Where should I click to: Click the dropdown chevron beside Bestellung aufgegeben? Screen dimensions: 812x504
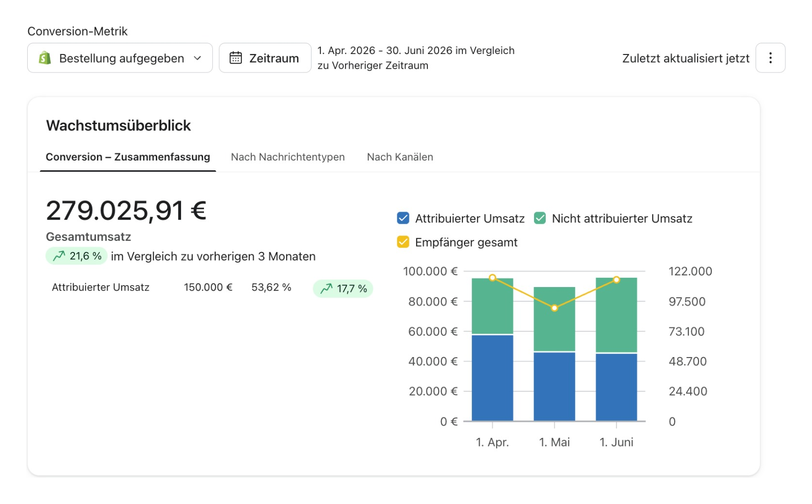point(198,58)
